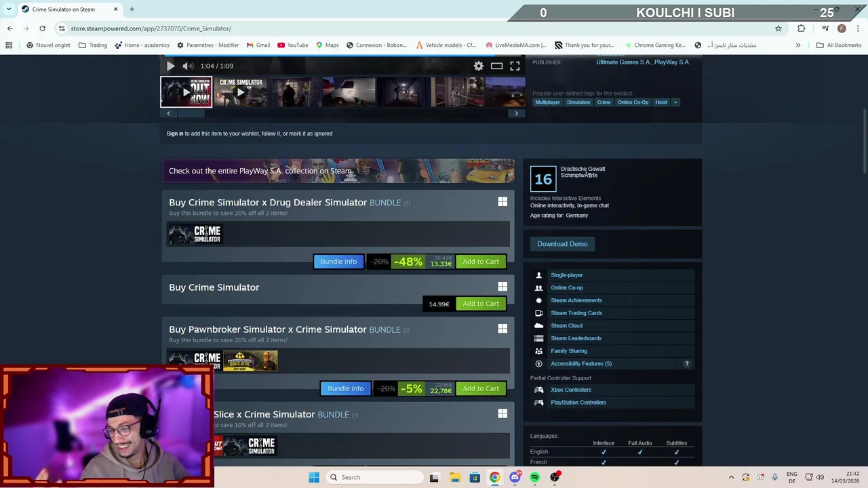Open video settings gear icon
Image resolution: width=868 pixels, height=488 pixels.
pos(479,66)
